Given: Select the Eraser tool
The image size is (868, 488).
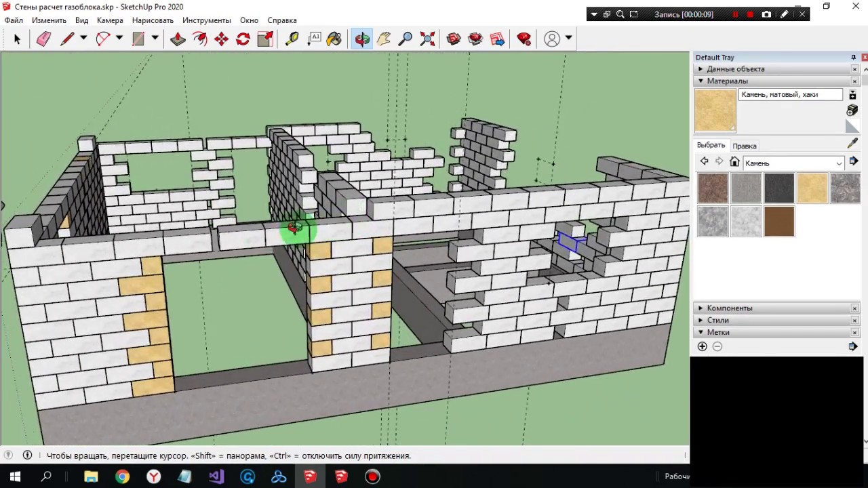Looking at the screenshot, I should tap(43, 39).
